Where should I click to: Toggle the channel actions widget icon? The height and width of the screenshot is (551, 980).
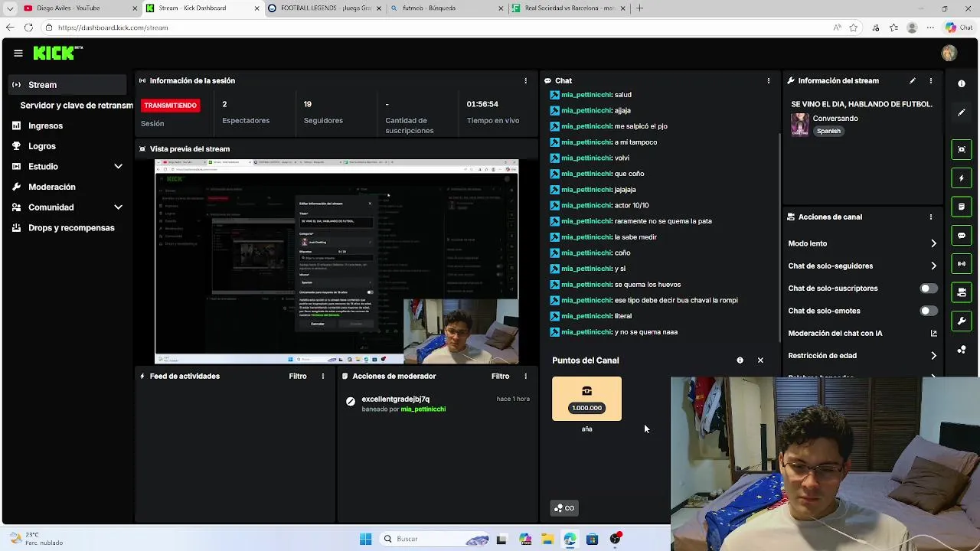tap(962, 292)
